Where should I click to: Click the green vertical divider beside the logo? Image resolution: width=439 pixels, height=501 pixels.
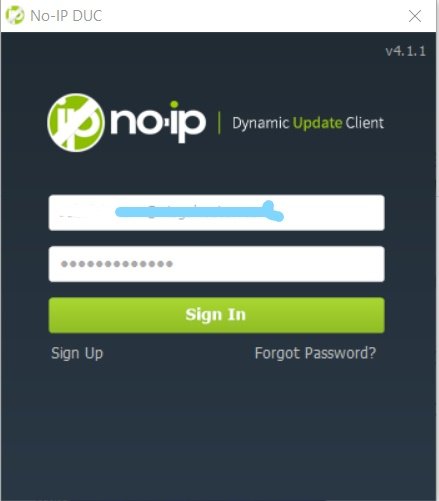click(219, 123)
